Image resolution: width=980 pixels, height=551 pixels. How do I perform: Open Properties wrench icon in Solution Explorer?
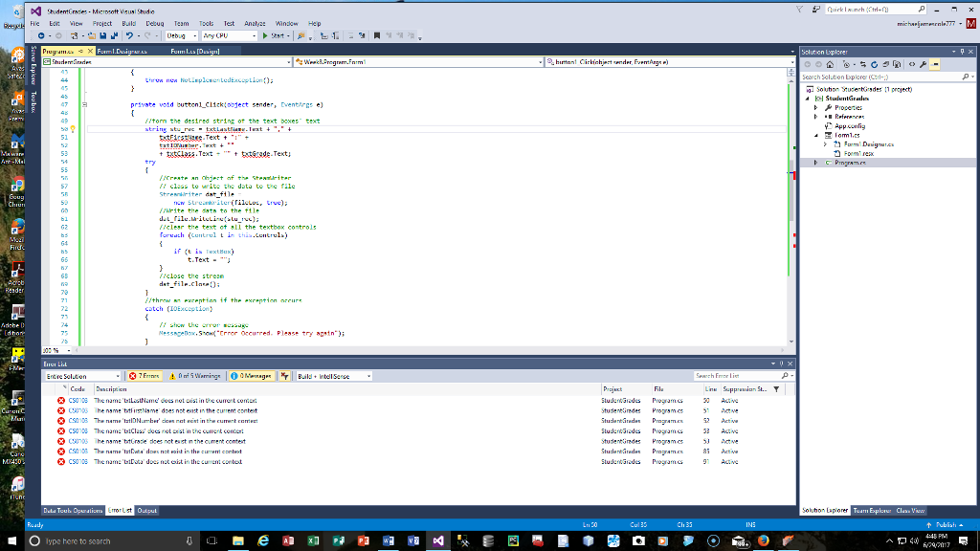pyautogui.click(x=922, y=65)
